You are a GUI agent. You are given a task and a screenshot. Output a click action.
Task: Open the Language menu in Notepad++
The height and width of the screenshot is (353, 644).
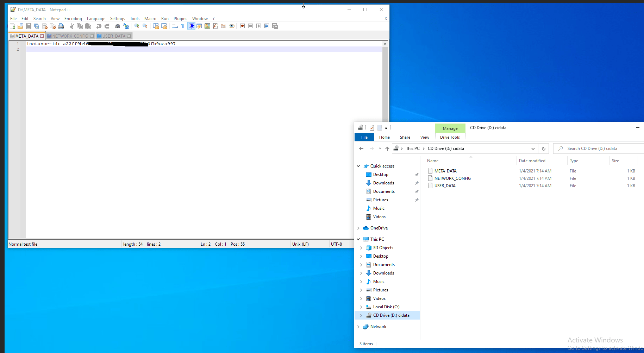point(96,19)
